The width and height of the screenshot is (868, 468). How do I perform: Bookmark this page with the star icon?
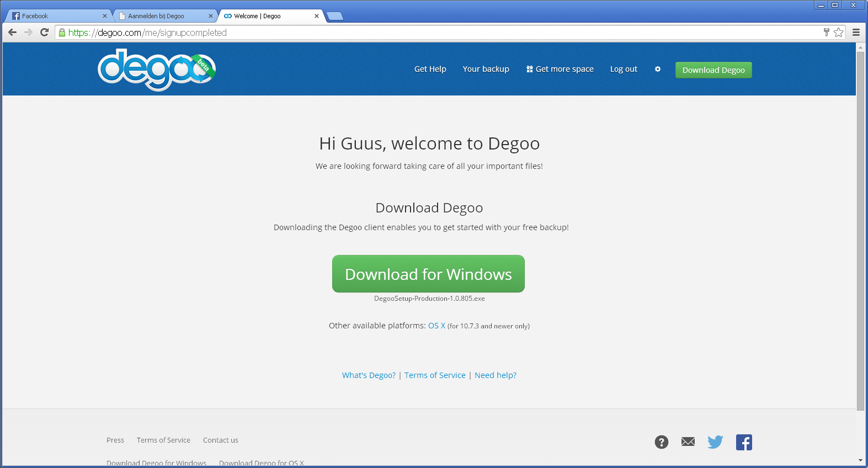[839, 33]
